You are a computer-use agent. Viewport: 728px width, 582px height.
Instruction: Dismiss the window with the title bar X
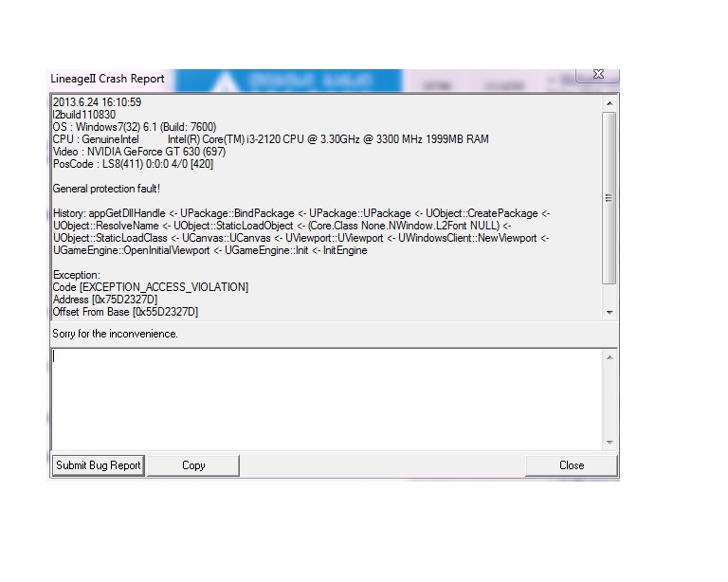598,74
